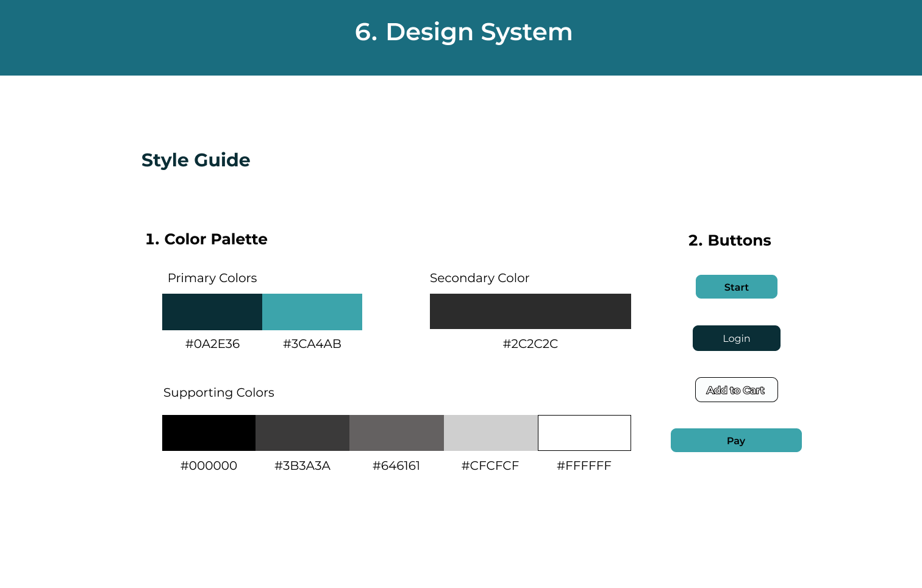
Task: Click the '2. Buttons' heading
Action: (729, 240)
